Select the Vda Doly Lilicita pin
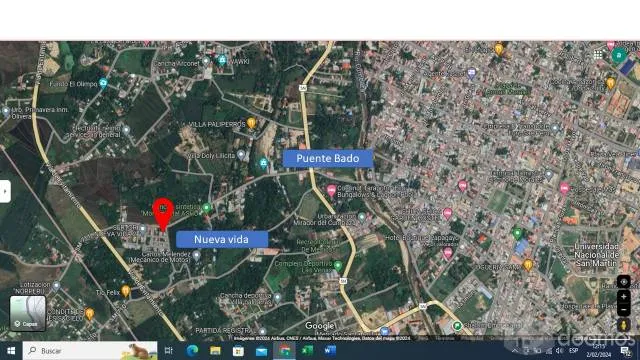Screen dimensions: 640x360 click(x=241, y=155)
